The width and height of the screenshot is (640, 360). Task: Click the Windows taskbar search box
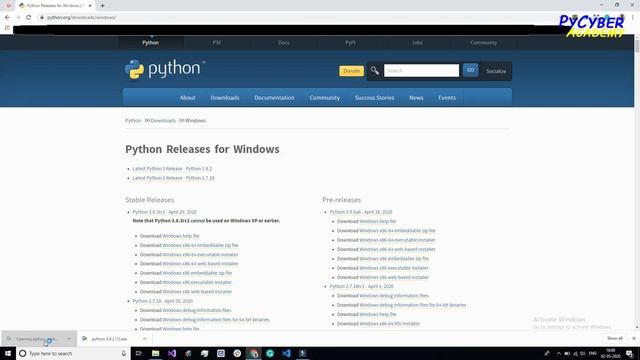[73, 353]
